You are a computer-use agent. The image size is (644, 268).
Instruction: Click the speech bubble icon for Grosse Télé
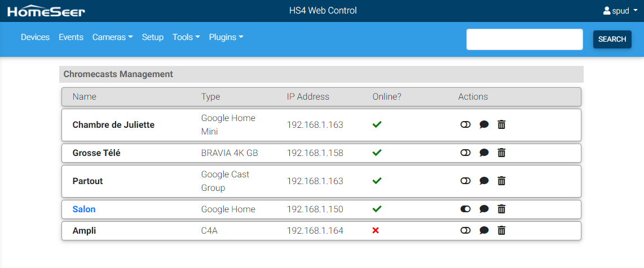[x=484, y=153]
